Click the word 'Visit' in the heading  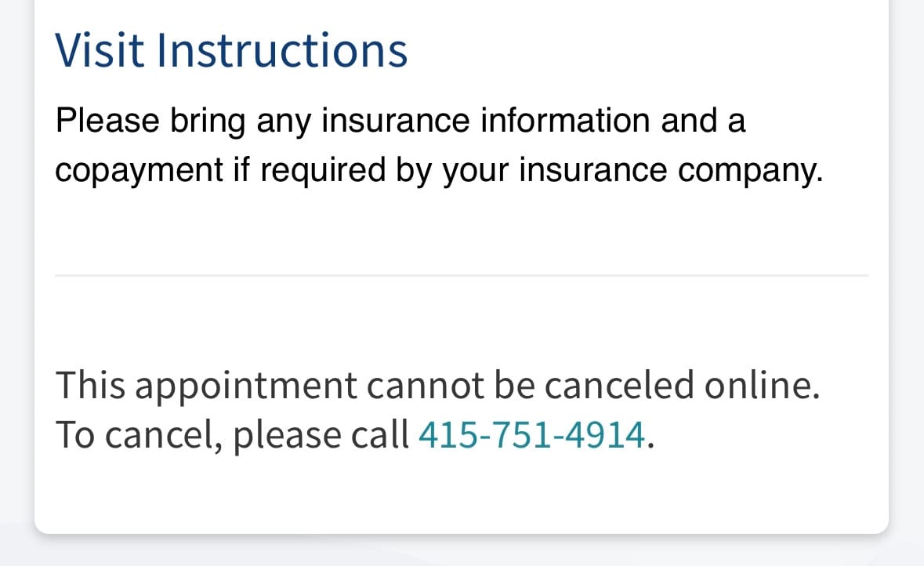pyautogui.click(x=100, y=51)
